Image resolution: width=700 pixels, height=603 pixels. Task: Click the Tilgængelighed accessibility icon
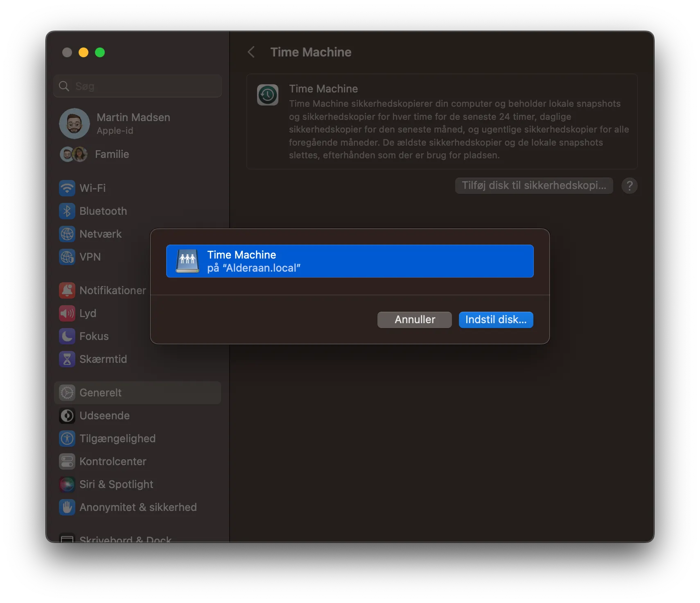pyautogui.click(x=67, y=439)
